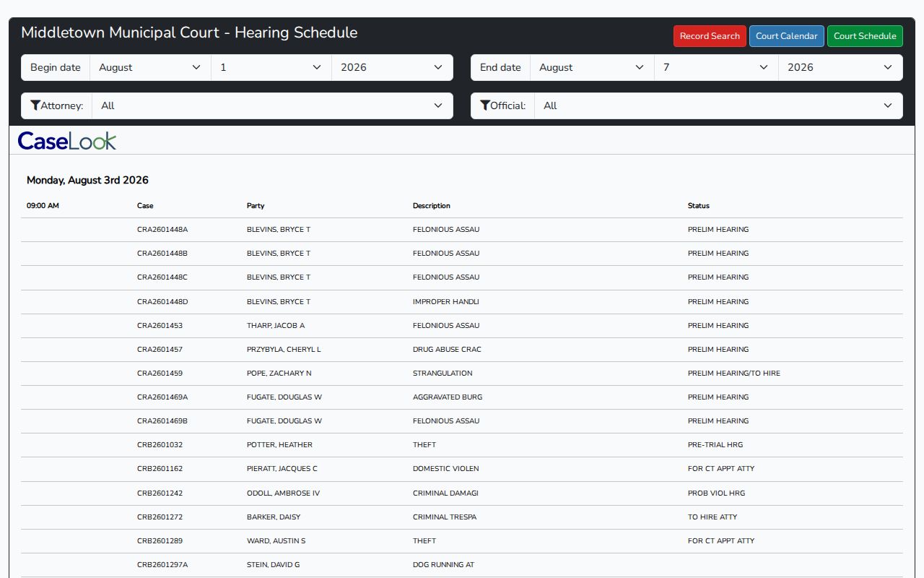Click the funnel icon beside Official
Screen dimensions: 924x578
[x=484, y=105]
